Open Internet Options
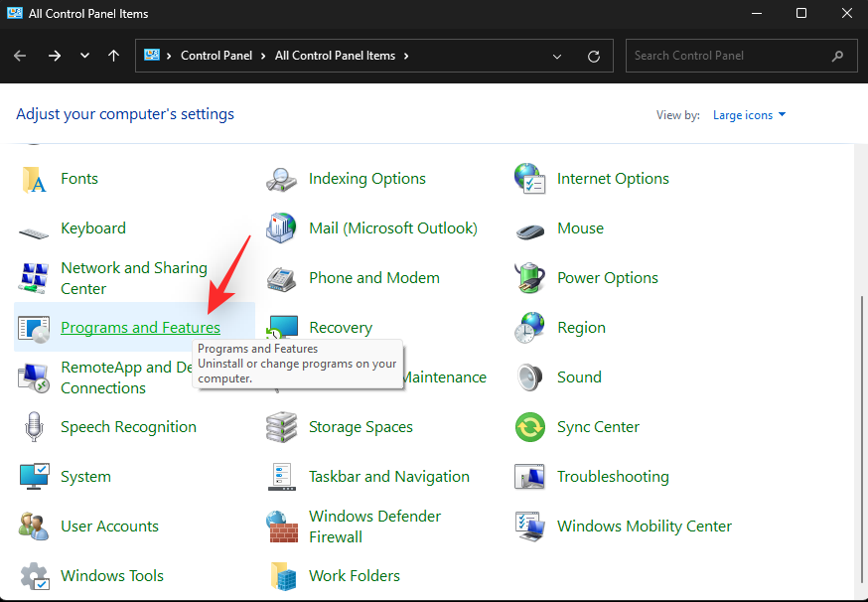The width and height of the screenshot is (868, 602). (x=613, y=179)
